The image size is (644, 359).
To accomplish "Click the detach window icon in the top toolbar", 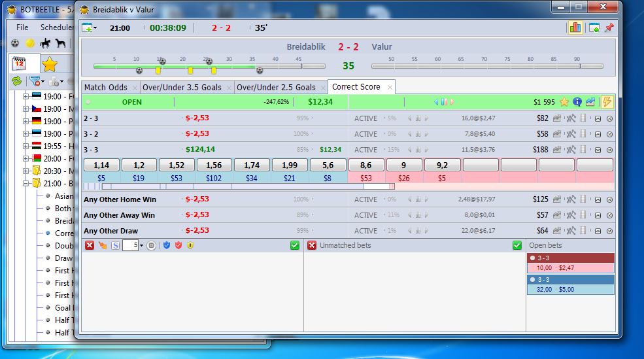I will click(x=594, y=28).
